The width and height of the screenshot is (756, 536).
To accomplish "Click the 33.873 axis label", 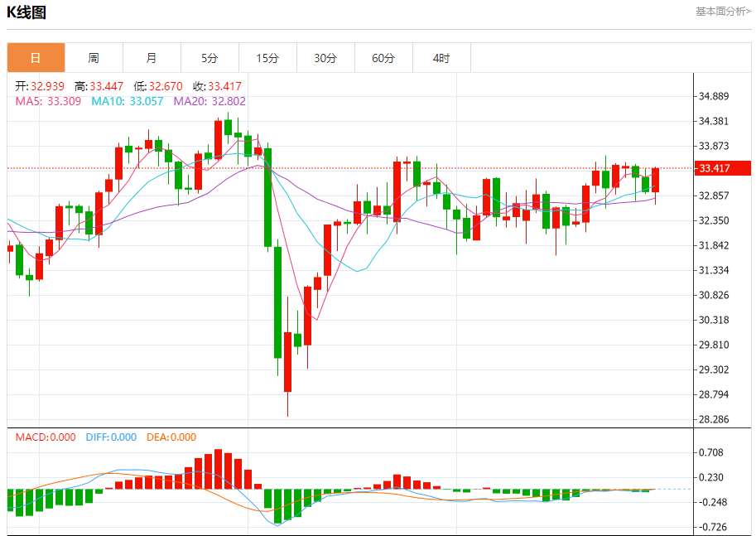I will [714, 146].
